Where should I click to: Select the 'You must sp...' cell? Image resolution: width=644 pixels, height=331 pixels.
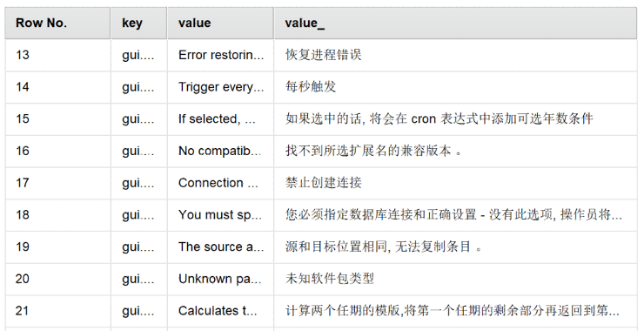point(220,215)
